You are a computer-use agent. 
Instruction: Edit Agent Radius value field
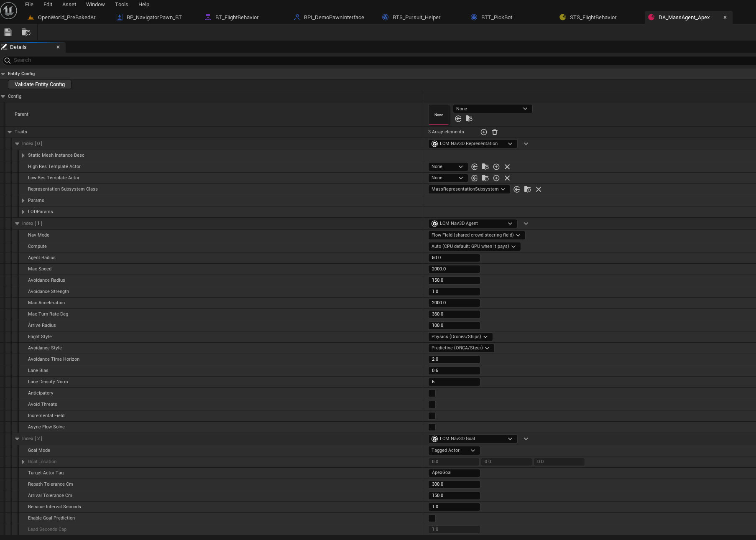click(454, 258)
